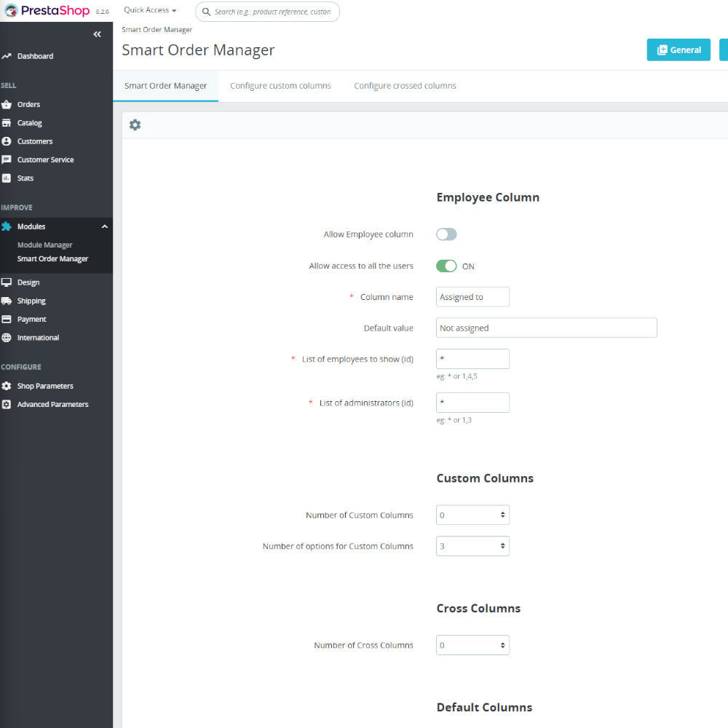Screen dimensions: 728x728
Task: Open Number of Custom Columns select
Action: pyautogui.click(x=472, y=515)
